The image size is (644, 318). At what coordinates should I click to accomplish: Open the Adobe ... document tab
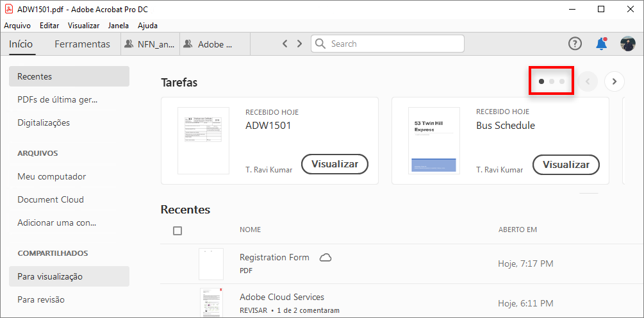coord(215,44)
